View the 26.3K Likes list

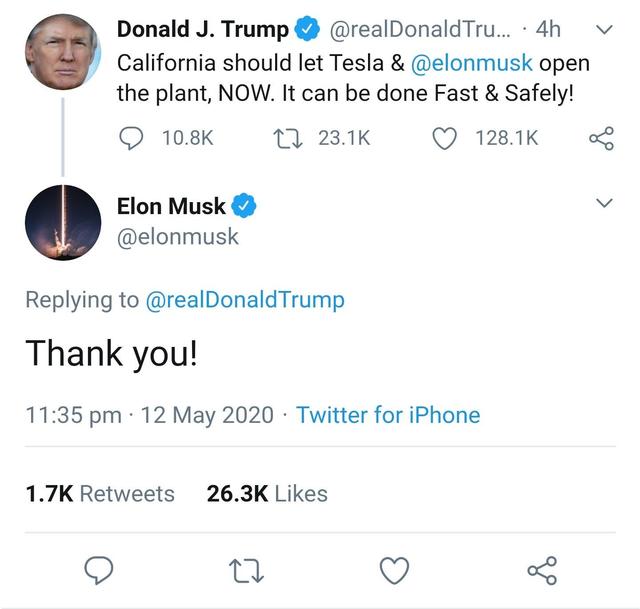[267, 494]
